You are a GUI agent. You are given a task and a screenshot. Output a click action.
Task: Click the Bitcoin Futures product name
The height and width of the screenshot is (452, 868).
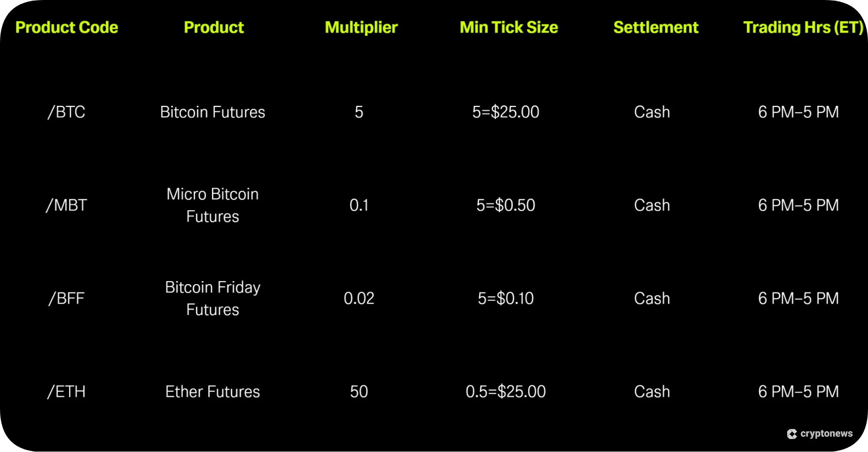coord(212,112)
